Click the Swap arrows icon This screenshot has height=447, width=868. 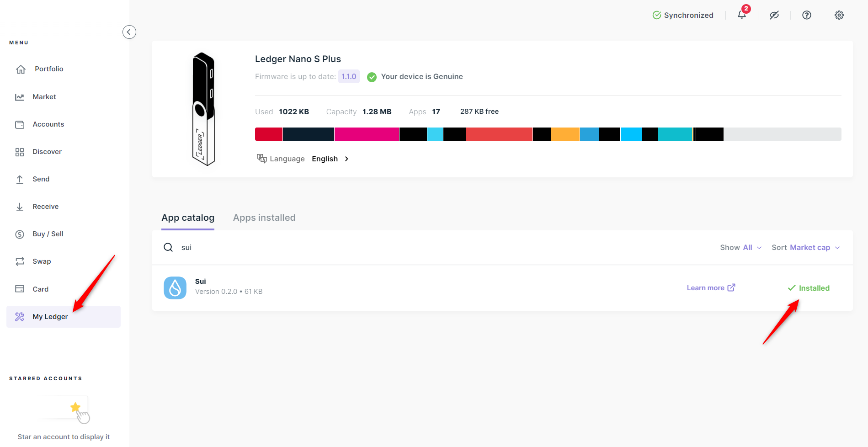pos(20,261)
